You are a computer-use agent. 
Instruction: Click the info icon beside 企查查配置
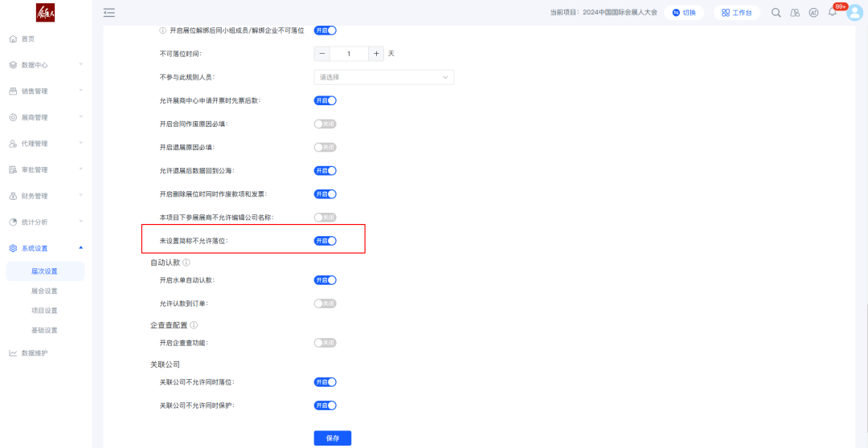[194, 325]
